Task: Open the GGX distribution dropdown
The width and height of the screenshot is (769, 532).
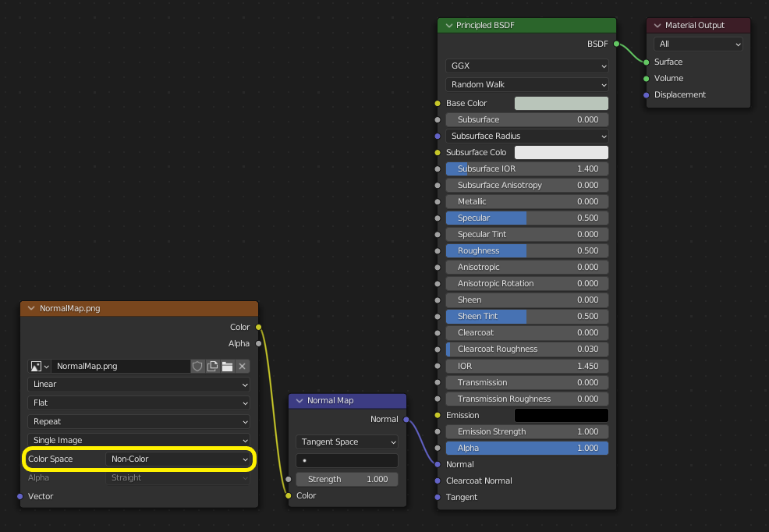Action: [x=526, y=66]
